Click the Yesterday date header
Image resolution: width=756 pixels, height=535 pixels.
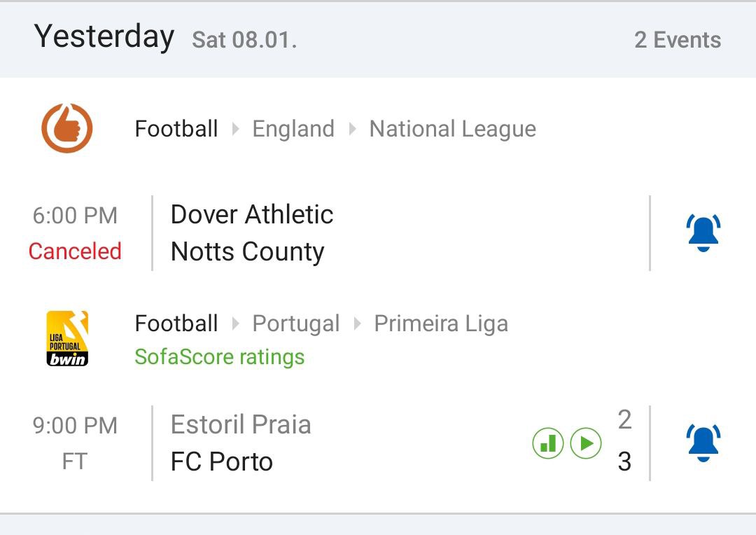coord(104,36)
